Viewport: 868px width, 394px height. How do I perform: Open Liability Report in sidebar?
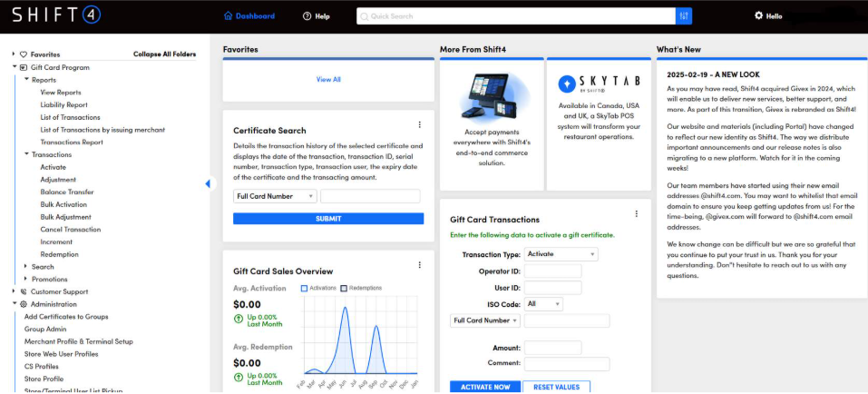(64, 105)
